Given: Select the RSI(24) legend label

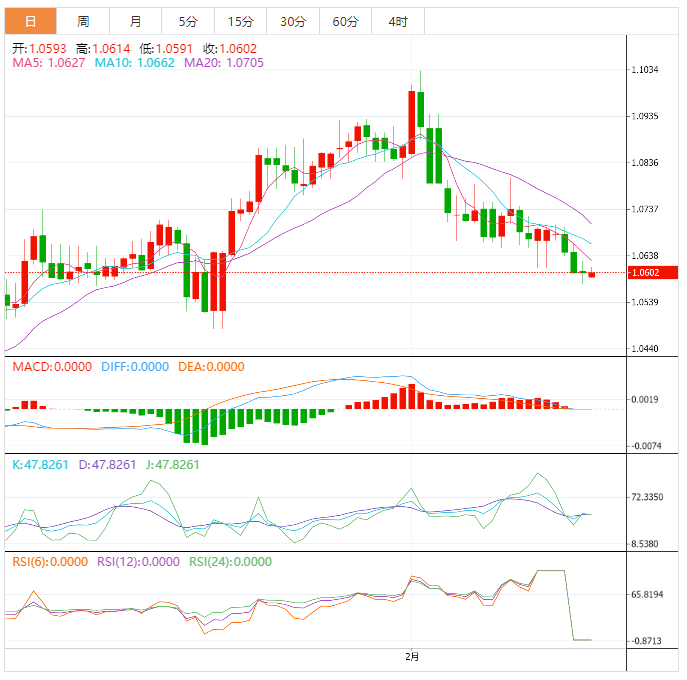Looking at the screenshot, I should [x=229, y=562].
